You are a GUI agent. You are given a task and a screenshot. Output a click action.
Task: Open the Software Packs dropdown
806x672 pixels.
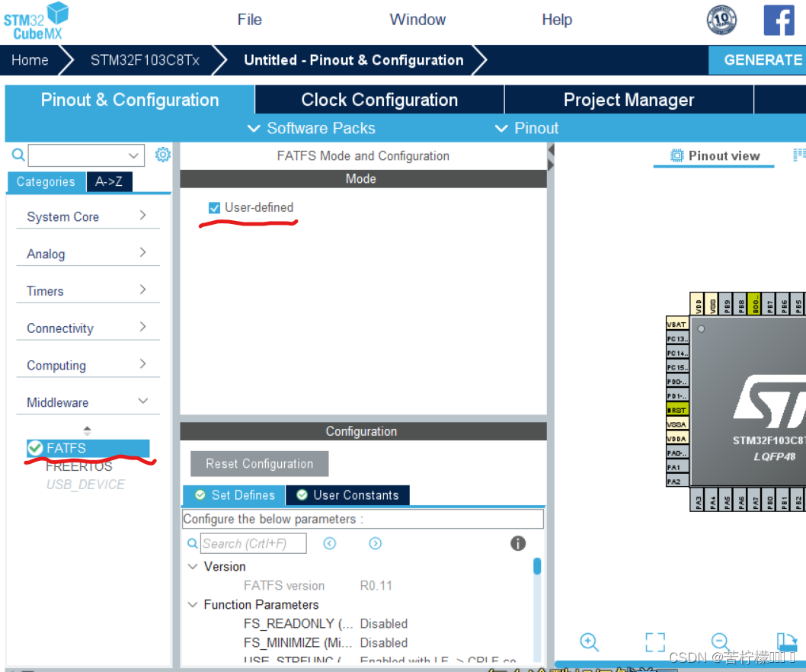tap(312, 128)
